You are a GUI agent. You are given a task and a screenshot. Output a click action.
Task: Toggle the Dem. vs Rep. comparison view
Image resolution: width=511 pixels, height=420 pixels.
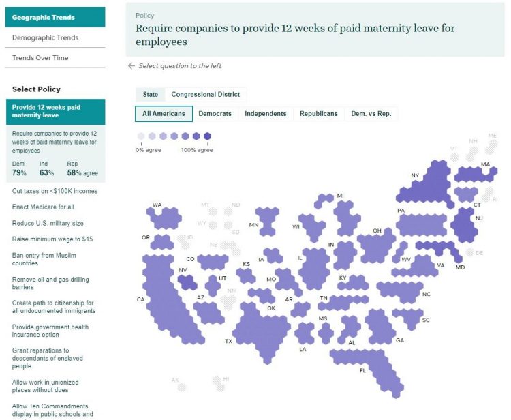pyautogui.click(x=371, y=114)
